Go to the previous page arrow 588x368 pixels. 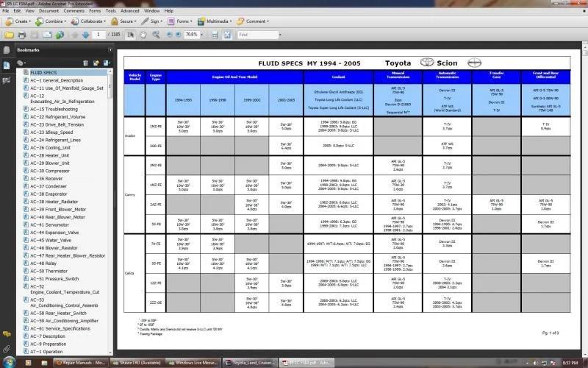point(75,35)
